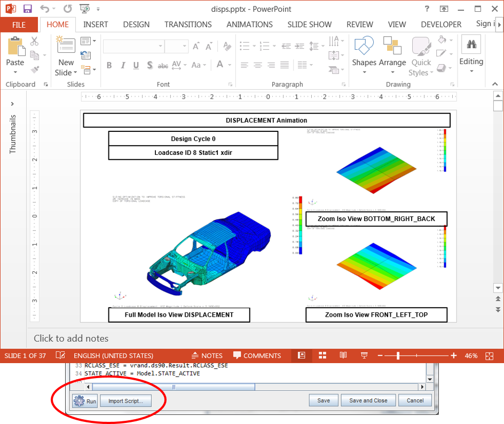Toggle the Comments pane
The height and width of the screenshot is (424, 504).
click(257, 356)
